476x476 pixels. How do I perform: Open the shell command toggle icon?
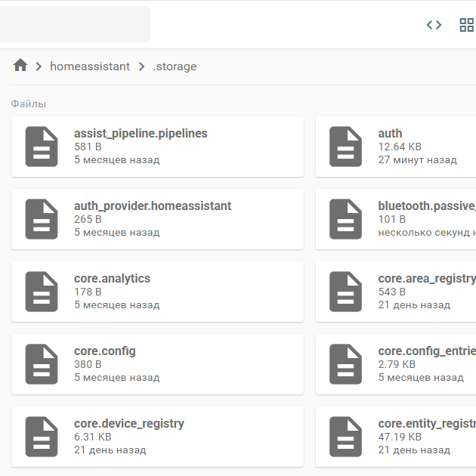[x=434, y=25]
